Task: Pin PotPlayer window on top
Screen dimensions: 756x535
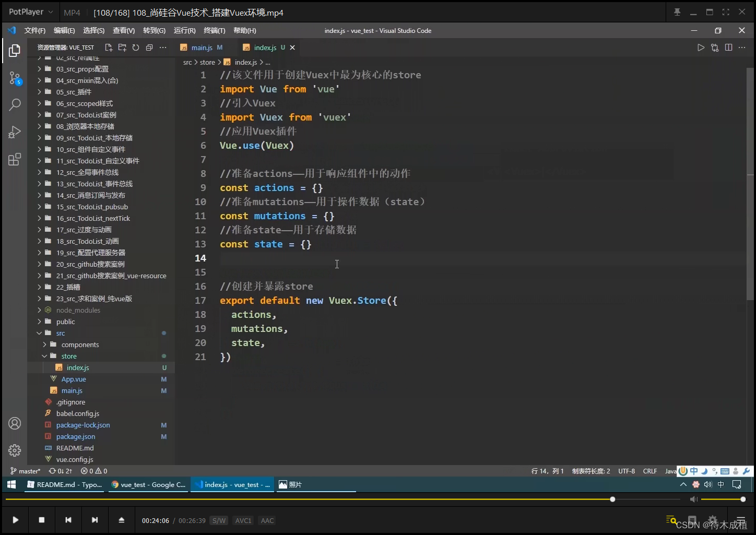Action: [x=677, y=12]
